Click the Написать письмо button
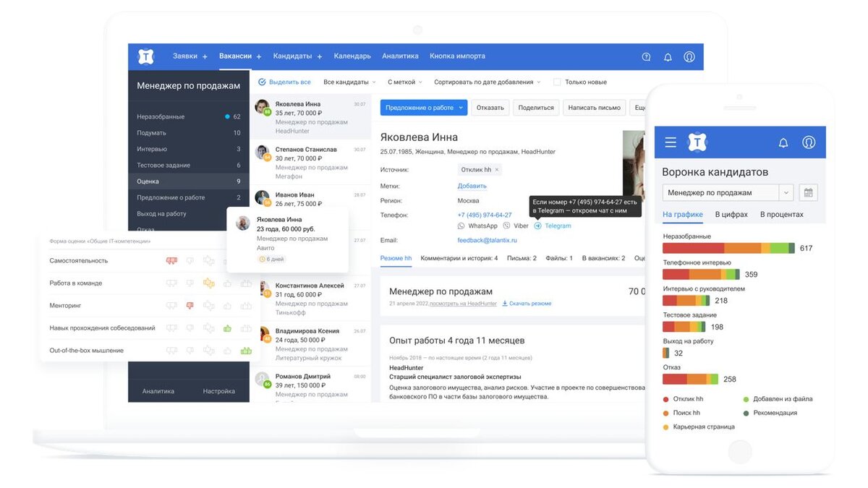868x488 pixels. [595, 108]
